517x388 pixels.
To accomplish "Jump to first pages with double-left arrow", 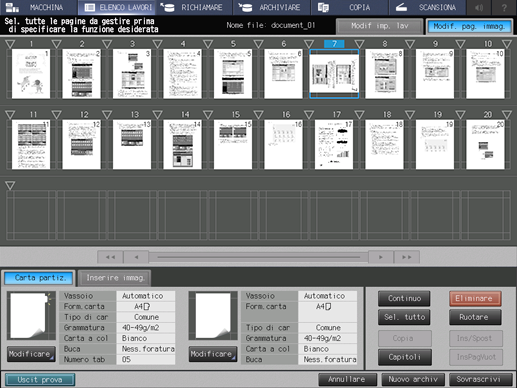I will [110, 257].
